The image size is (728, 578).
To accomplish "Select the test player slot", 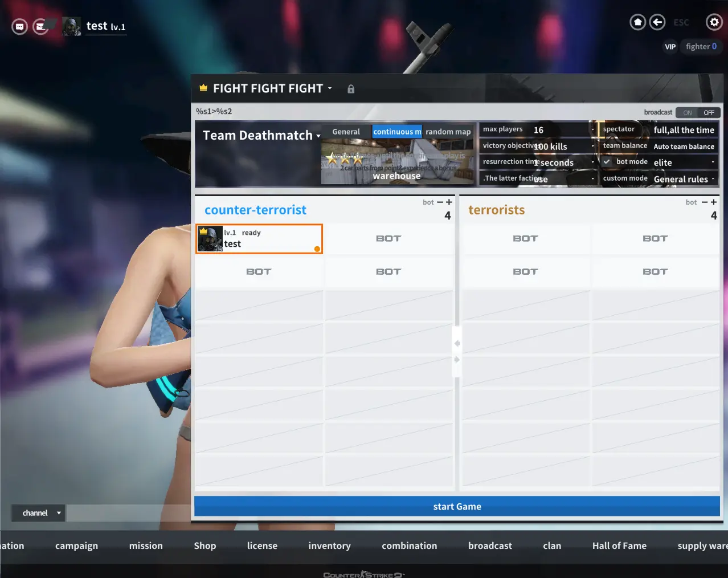I will point(259,239).
